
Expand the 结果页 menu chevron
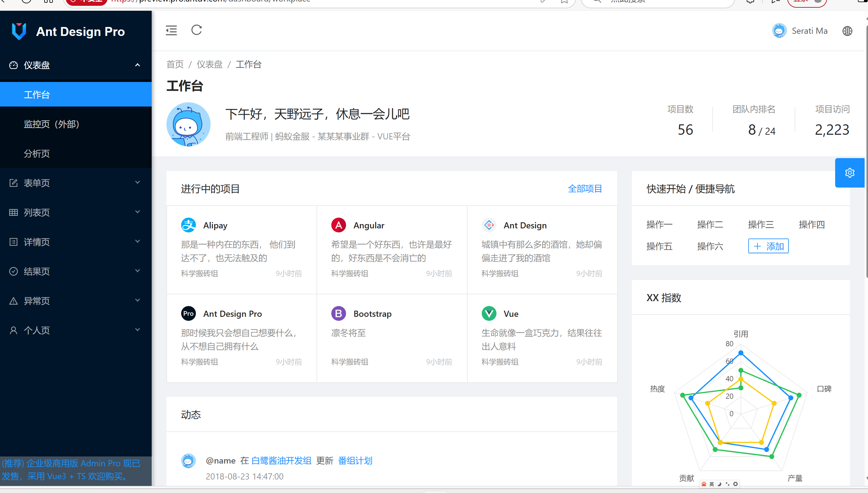pyautogui.click(x=138, y=271)
